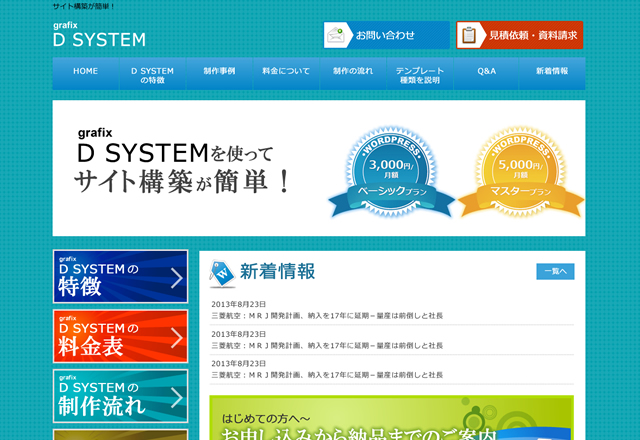
Task: Click the お問い合わせ contact button
Action: 387,35
